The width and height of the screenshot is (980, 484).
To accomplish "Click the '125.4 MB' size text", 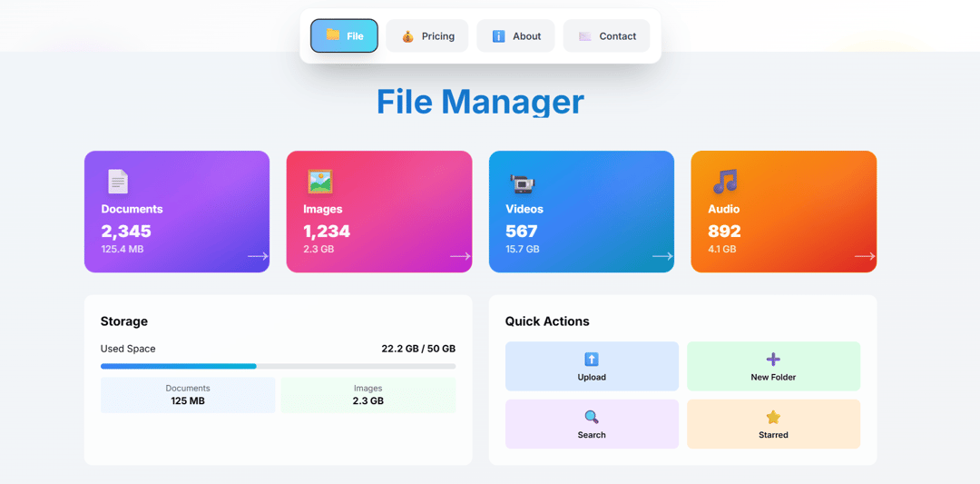I will coord(122,249).
